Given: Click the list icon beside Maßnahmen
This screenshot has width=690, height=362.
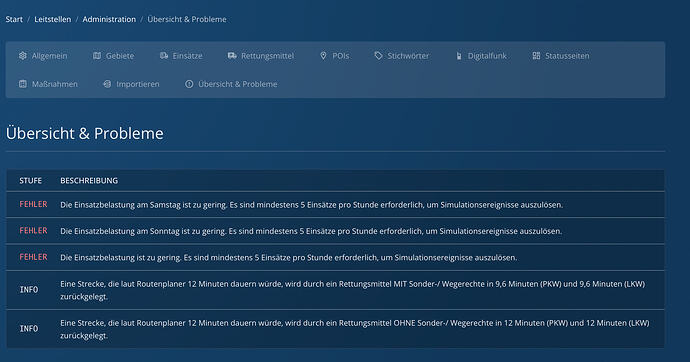Looking at the screenshot, I should (x=22, y=84).
